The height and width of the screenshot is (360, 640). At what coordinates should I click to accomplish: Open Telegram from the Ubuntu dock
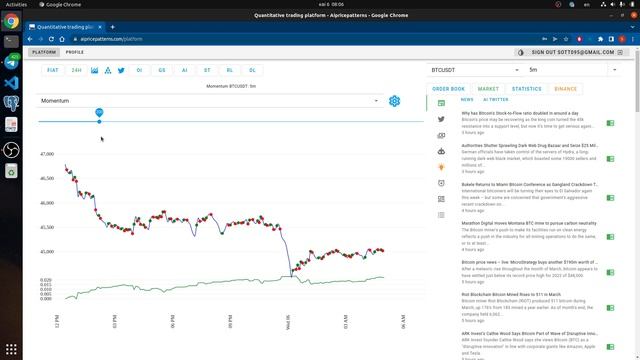tap(11, 62)
